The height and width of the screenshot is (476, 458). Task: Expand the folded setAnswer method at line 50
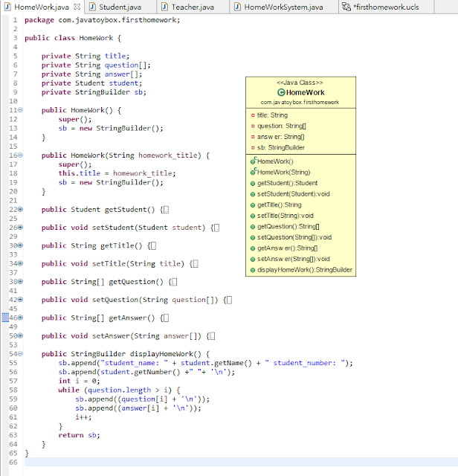[x=20, y=335]
